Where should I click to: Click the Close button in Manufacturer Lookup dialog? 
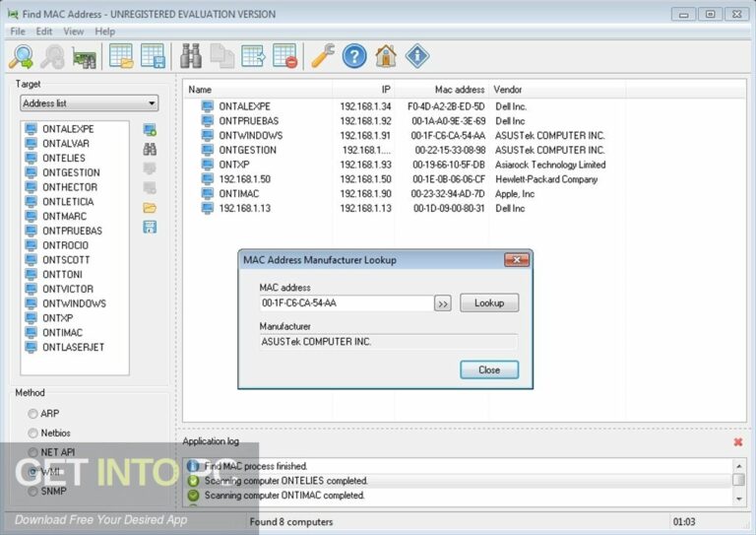click(489, 370)
